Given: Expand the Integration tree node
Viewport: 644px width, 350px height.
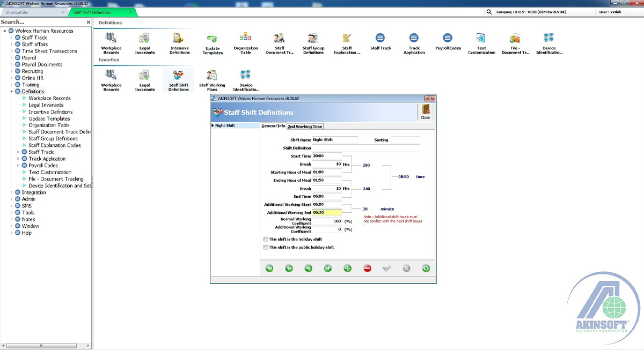Looking at the screenshot, I should 12,192.
